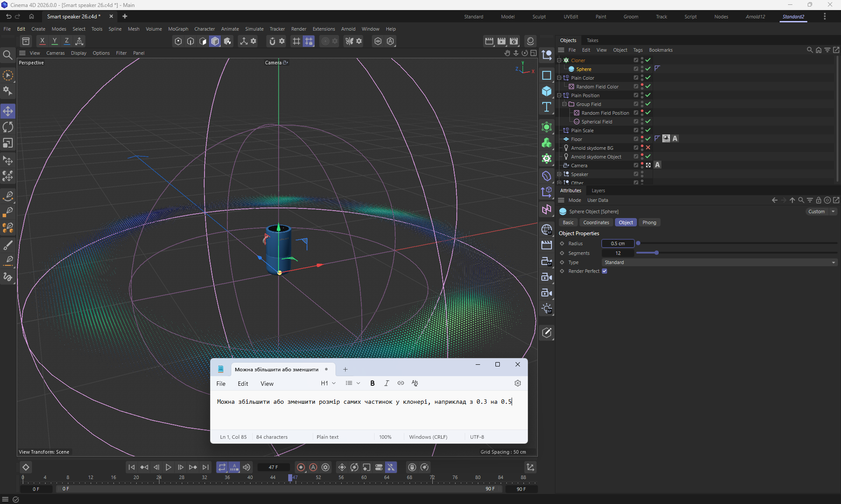
Task: Enable the Arnold skydome BG object
Action: [648, 148]
